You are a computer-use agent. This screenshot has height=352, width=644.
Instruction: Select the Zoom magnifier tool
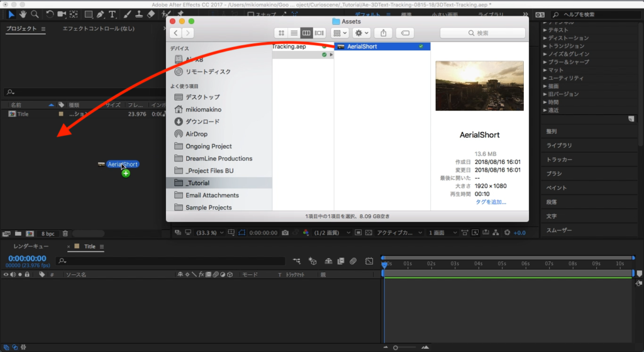coord(35,14)
